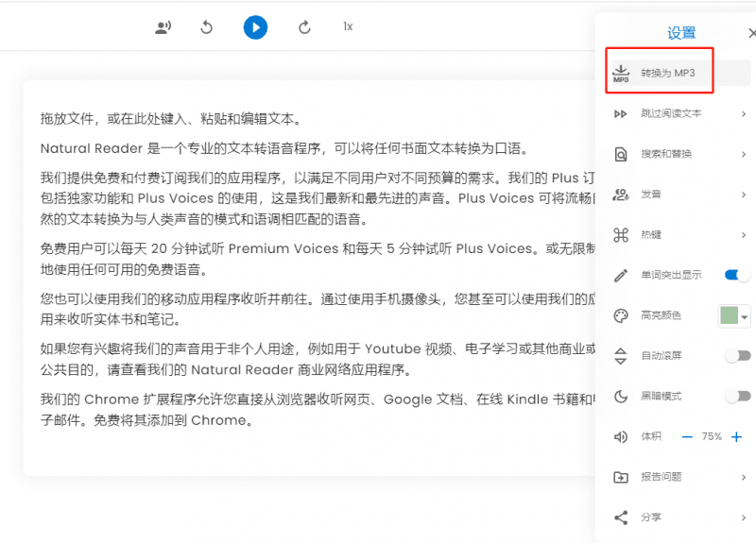Click the 发音 pronunciation icon
Screen dimensions: 756x543
pyautogui.click(x=621, y=195)
